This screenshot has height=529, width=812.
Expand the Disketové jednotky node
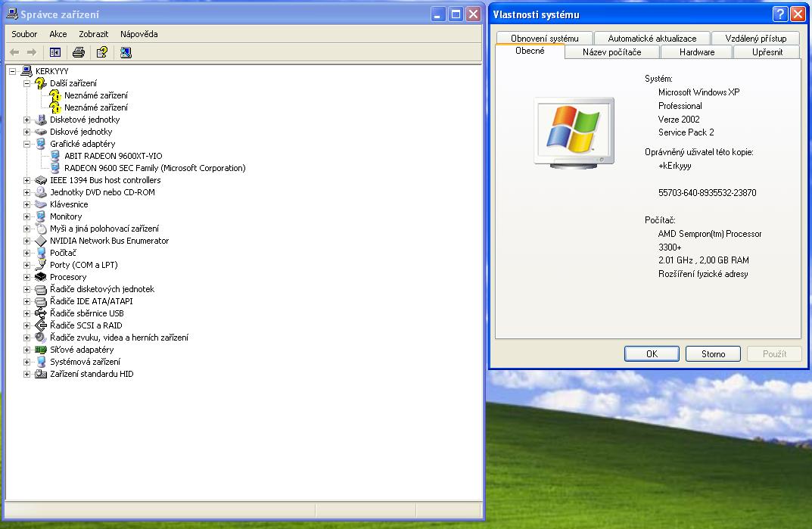coord(27,120)
